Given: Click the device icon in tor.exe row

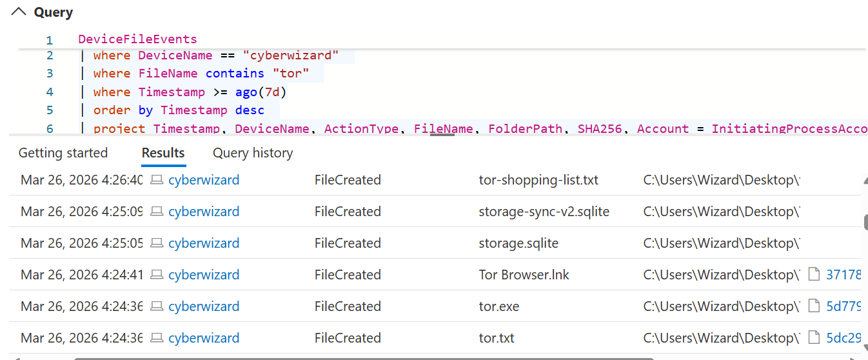Looking at the screenshot, I should coord(157,307).
